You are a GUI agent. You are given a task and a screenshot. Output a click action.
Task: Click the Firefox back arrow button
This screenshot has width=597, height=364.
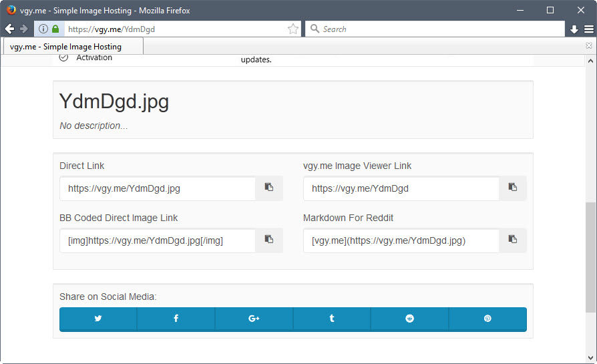[9, 29]
